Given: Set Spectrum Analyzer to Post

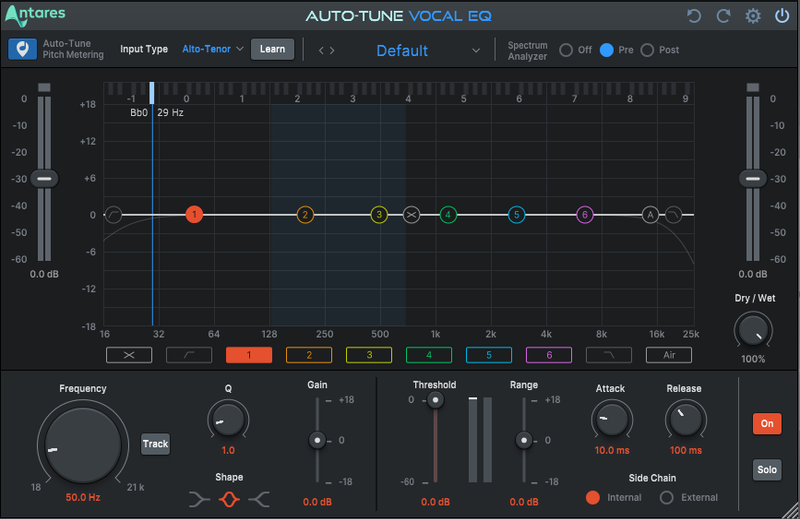Looking at the screenshot, I should point(647,50).
